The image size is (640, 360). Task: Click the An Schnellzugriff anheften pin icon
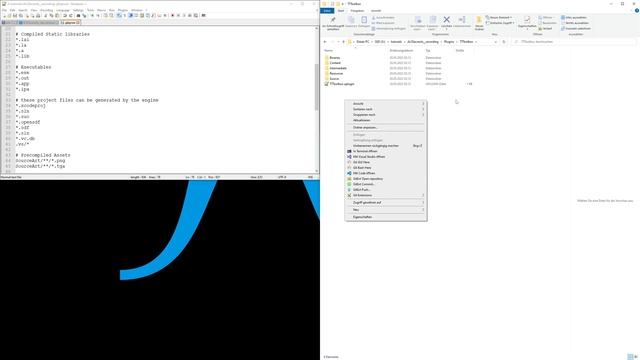click(333, 20)
